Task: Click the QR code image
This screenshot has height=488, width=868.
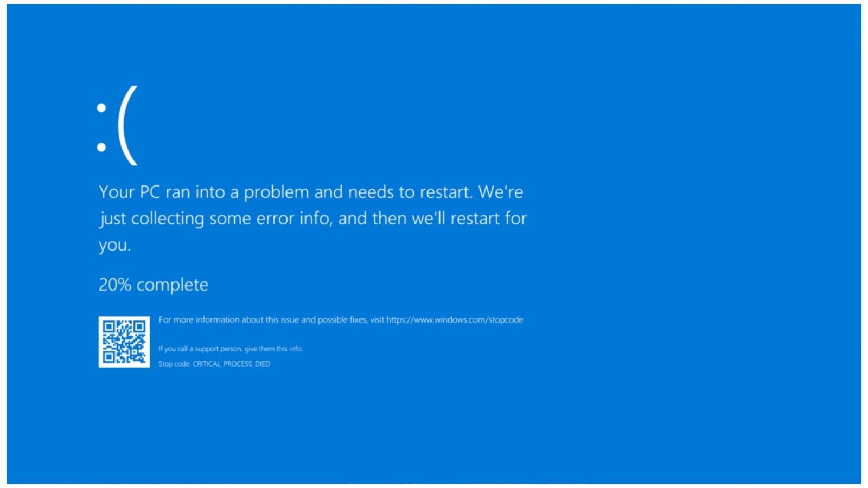Action: click(x=124, y=342)
